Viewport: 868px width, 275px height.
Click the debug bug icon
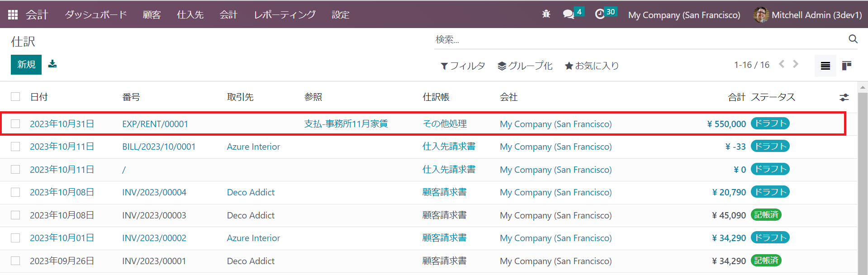[546, 14]
